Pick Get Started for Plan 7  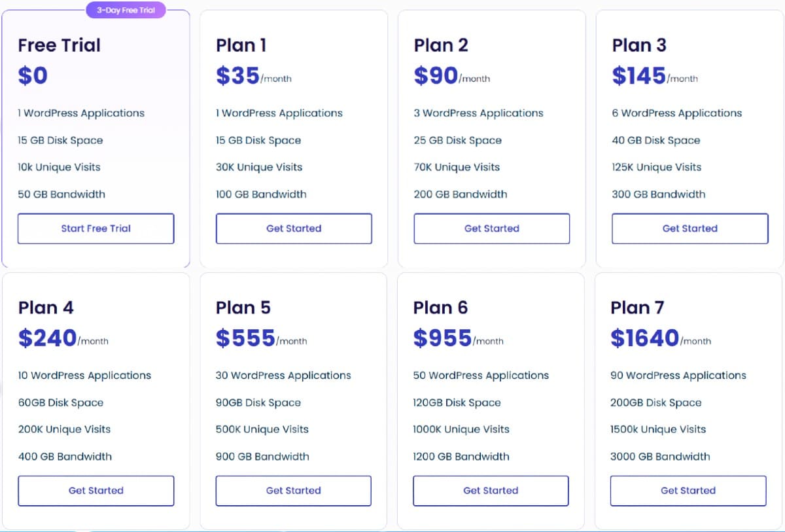pos(688,491)
